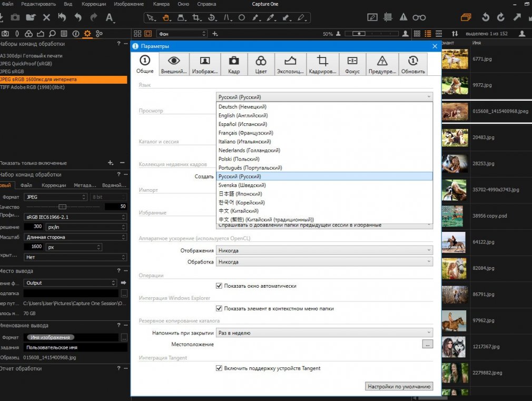The image size is (532, 401).
Task: Open 'Напомнить при закрытии' dropdown
Action: (324, 332)
